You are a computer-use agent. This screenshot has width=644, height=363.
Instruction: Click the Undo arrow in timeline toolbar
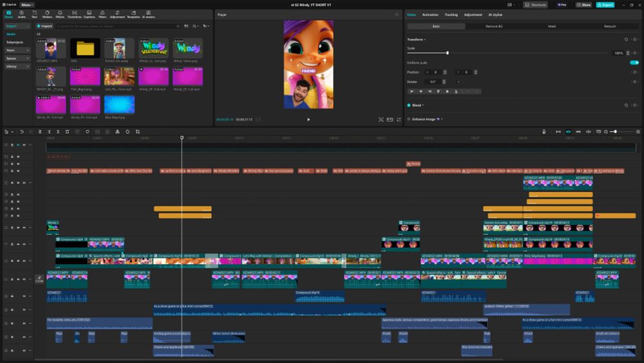22,132
